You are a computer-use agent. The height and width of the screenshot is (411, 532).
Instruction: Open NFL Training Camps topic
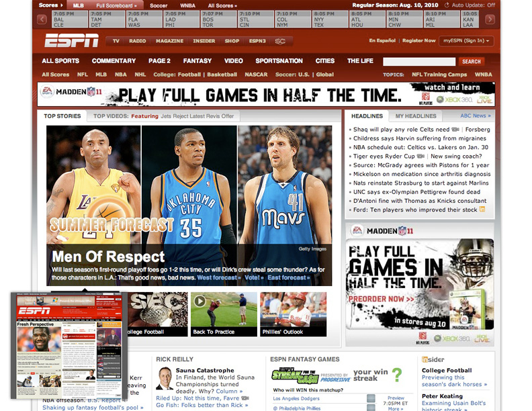(439, 75)
